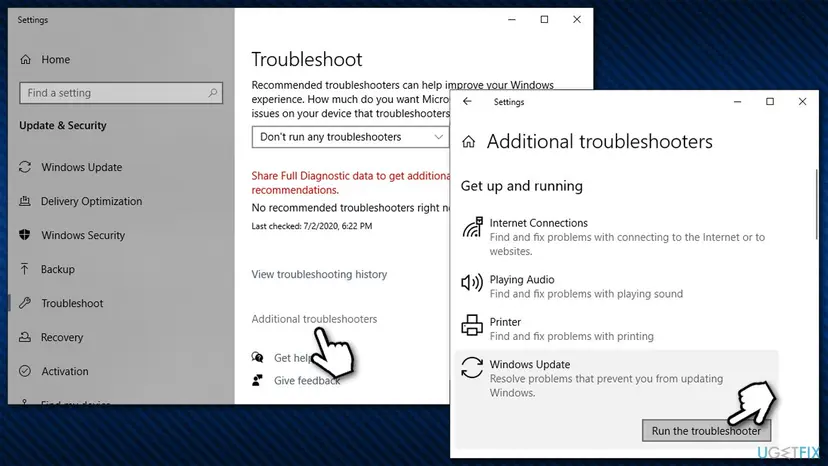Click the Recovery icon in the sidebar
The width and height of the screenshot is (828, 466).
click(25, 337)
